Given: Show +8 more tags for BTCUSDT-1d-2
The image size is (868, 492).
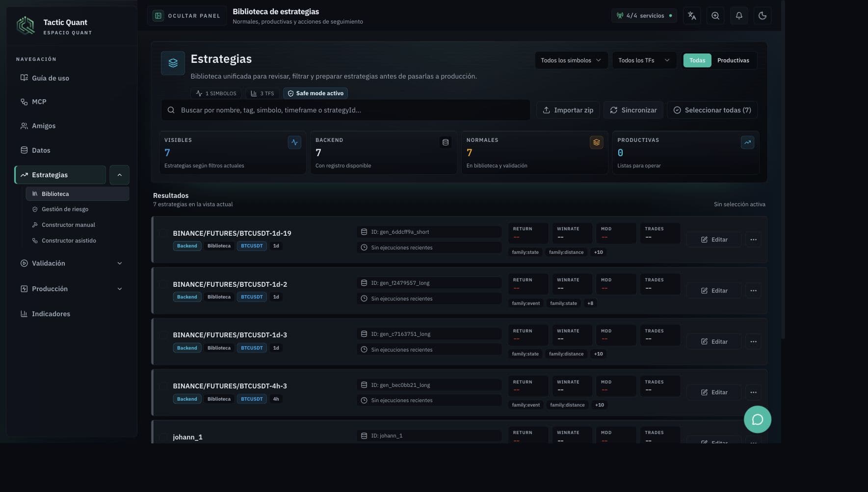Looking at the screenshot, I should click(590, 303).
